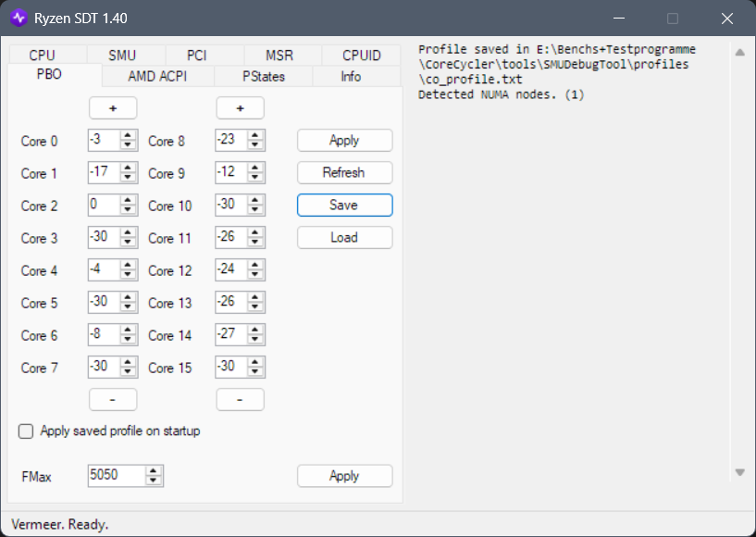Image resolution: width=756 pixels, height=537 pixels.
Task: Click 'Vermeer. Ready.' status bar text
Action: [60, 524]
